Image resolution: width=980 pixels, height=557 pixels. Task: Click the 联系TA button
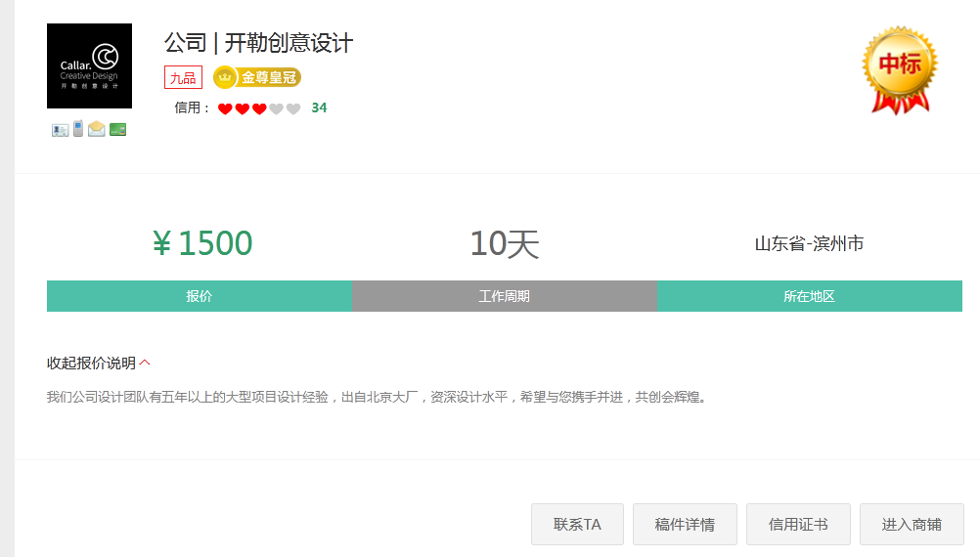[577, 525]
